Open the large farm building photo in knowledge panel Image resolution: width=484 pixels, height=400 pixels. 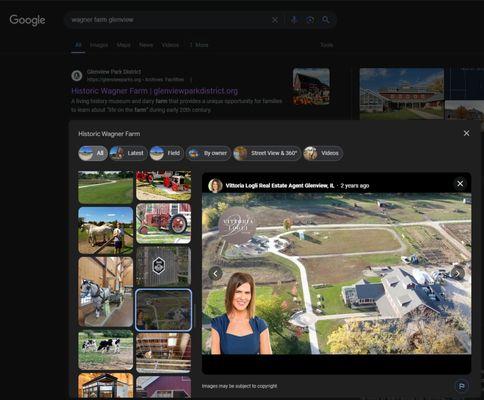coord(402,94)
